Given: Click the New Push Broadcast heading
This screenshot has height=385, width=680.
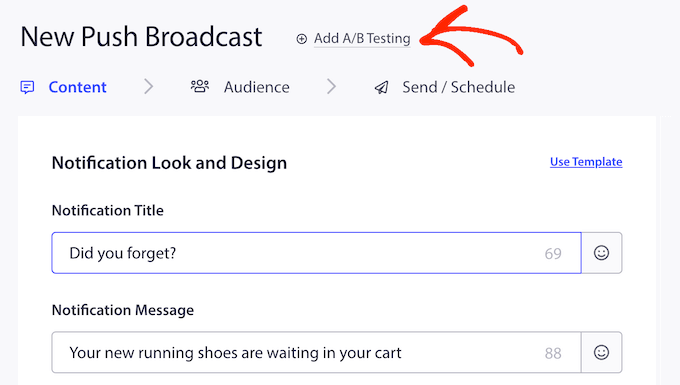Looking at the screenshot, I should pyautogui.click(x=141, y=36).
